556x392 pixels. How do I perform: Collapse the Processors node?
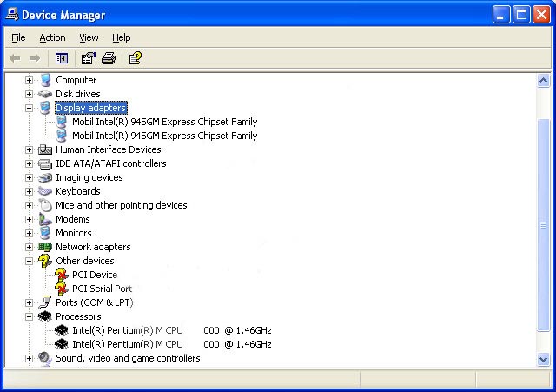(x=29, y=316)
